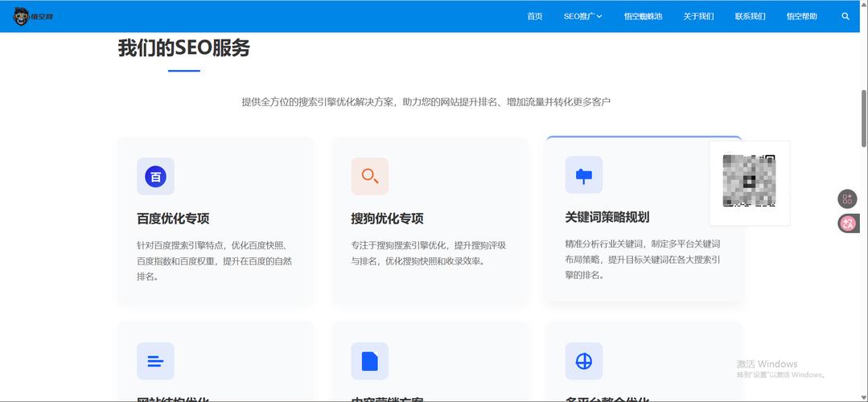Click the 关键词策略规划 card title
868x402 pixels.
[x=607, y=217]
